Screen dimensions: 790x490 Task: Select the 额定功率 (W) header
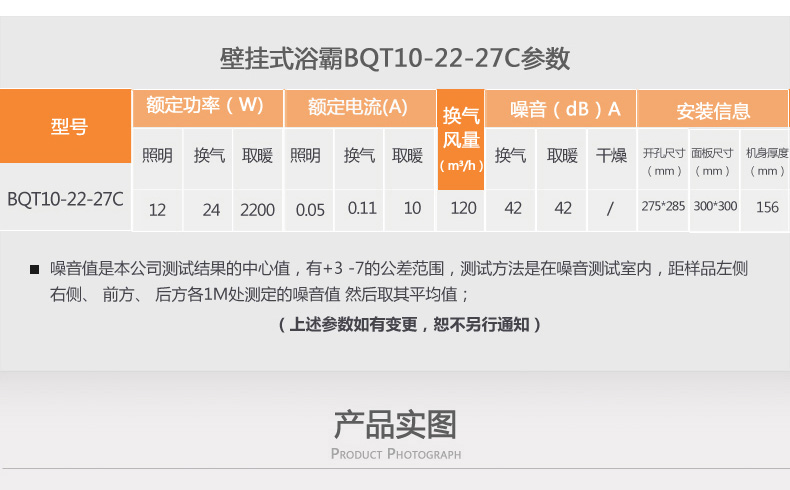pos(207,108)
